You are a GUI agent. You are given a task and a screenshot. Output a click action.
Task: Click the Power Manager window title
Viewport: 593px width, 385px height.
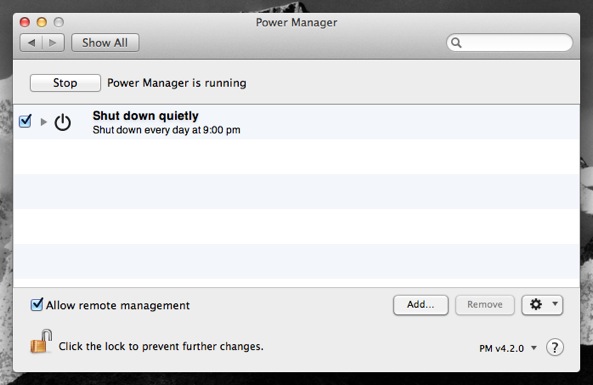(x=296, y=22)
